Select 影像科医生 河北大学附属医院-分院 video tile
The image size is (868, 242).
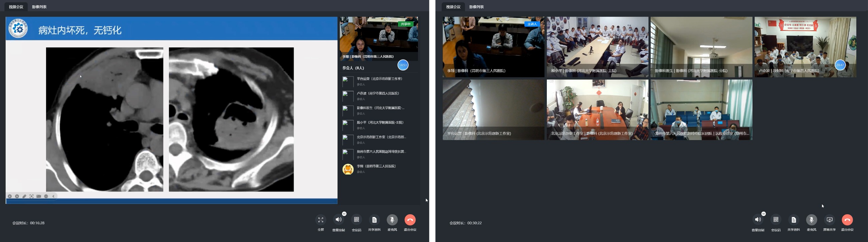[x=701, y=47]
